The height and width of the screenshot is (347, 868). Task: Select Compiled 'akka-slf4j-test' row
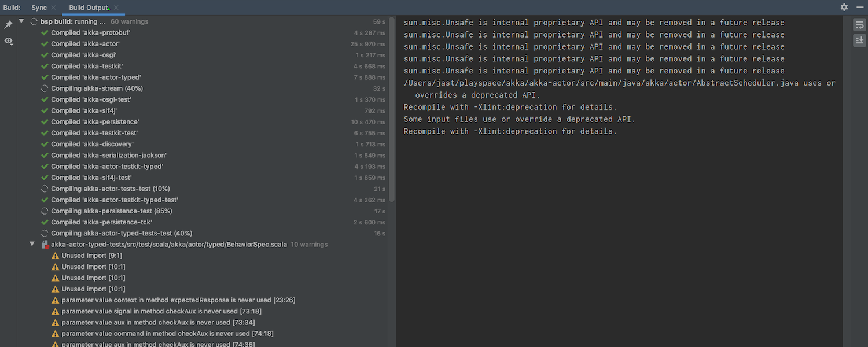coord(203,178)
